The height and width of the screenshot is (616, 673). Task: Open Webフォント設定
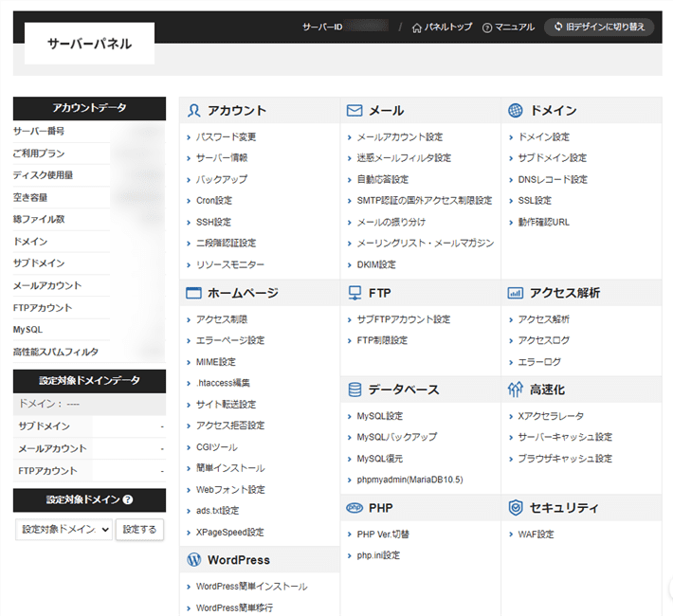[230, 489]
